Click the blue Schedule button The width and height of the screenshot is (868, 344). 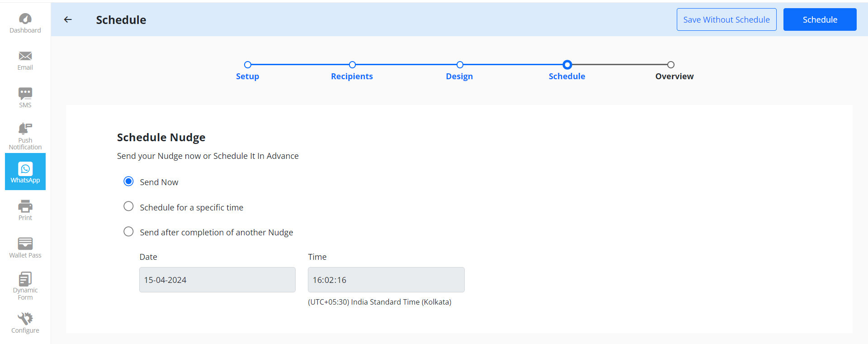(820, 19)
